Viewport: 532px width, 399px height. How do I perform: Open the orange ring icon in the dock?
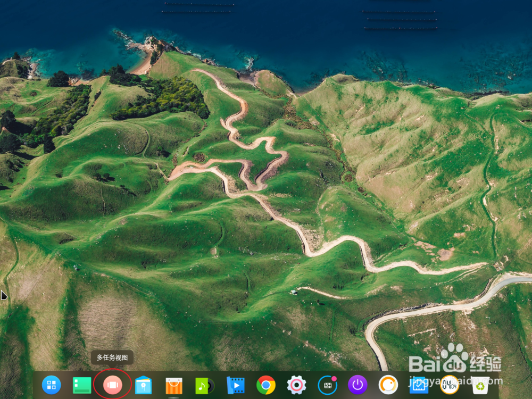click(x=388, y=385)
